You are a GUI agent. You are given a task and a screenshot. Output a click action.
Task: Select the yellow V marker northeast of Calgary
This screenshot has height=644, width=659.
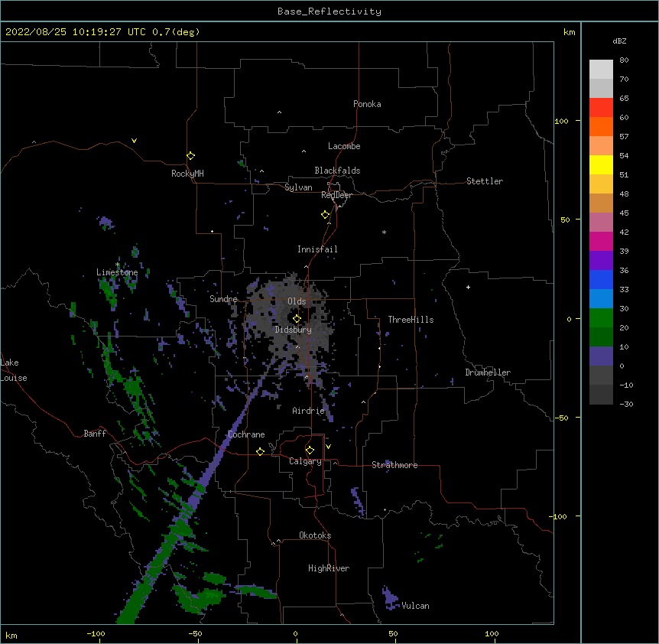click(328, 447)
